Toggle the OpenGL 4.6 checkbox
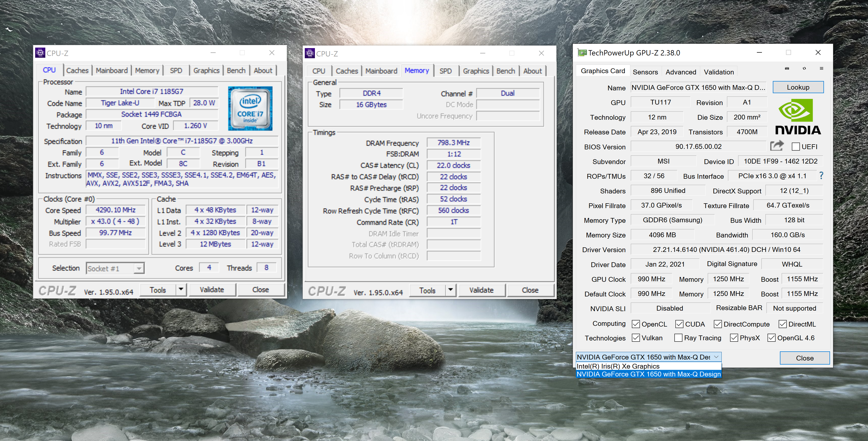 coord(771,337)
